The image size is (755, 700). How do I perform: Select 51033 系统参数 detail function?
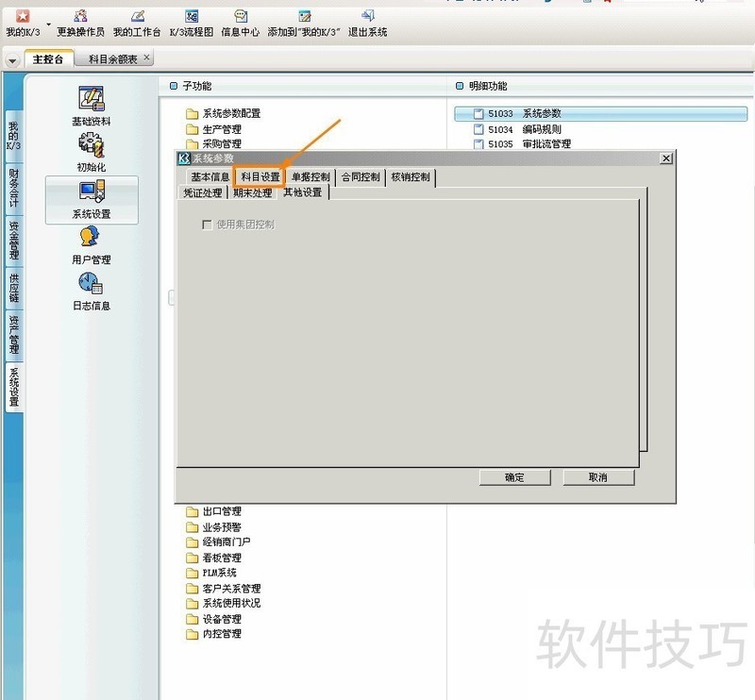click(x=600, y=113)
